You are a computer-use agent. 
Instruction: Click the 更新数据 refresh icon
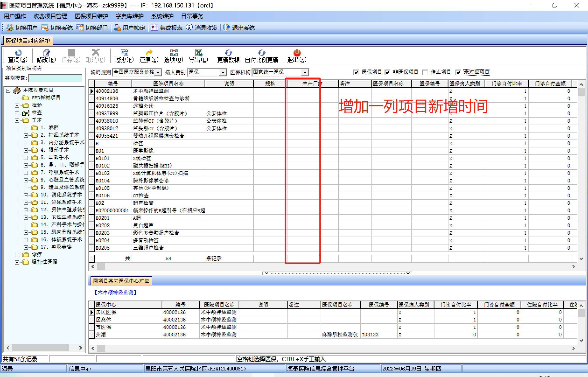228,53
